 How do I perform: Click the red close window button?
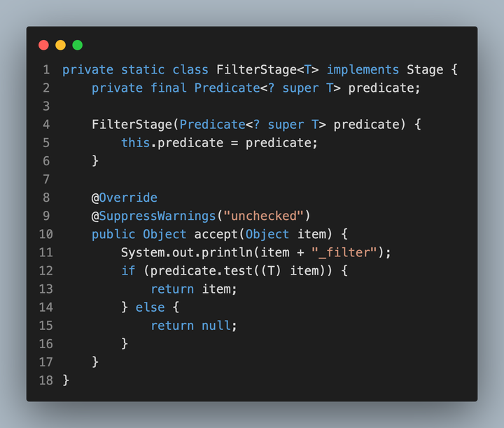(43, 45)
